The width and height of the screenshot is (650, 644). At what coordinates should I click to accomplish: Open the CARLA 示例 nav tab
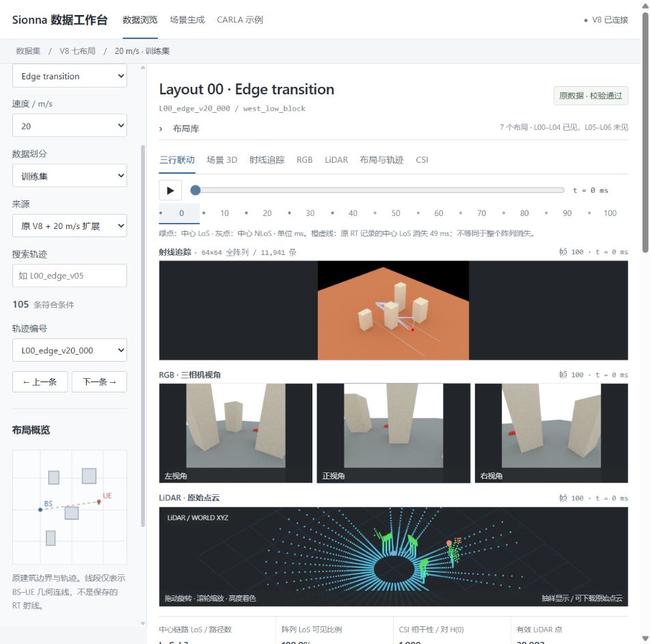coord(240,20)
